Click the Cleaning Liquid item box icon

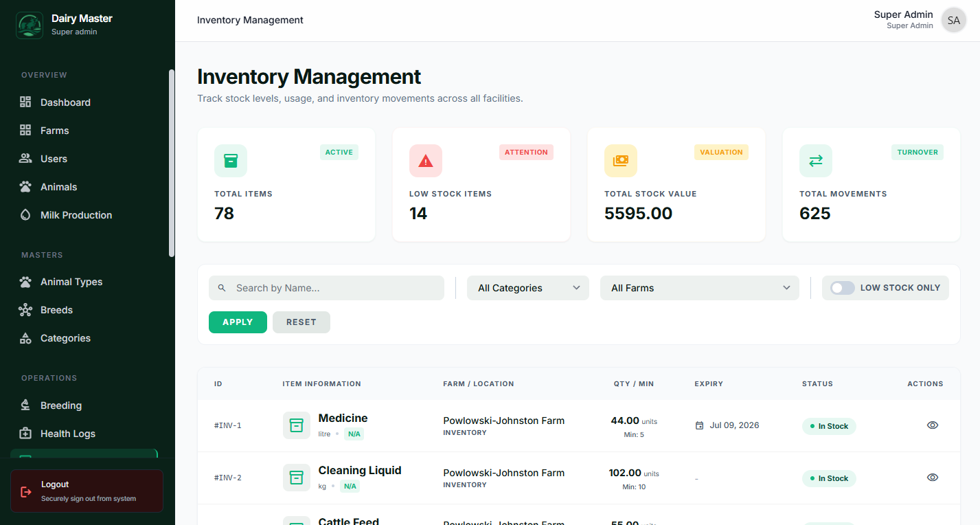point(297,478)
